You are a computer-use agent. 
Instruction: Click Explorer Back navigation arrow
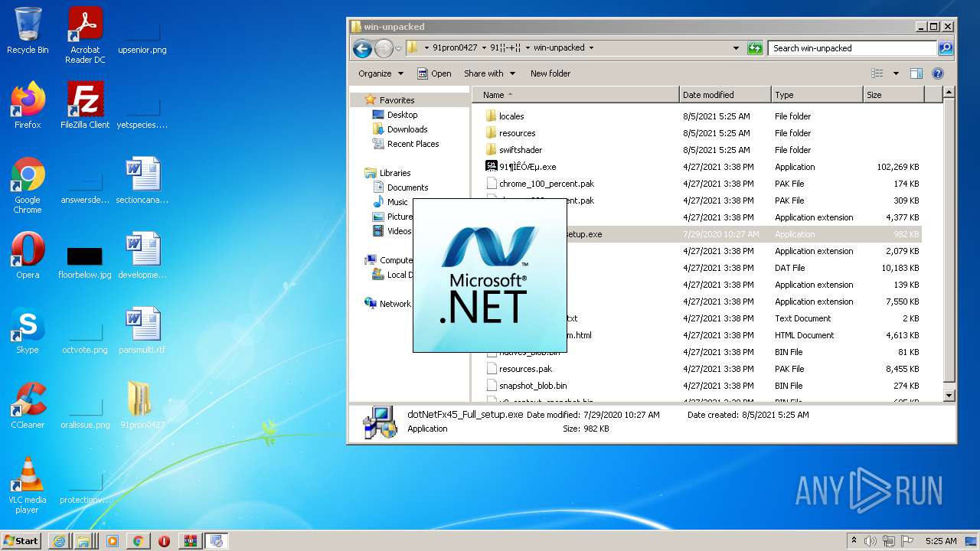362,48
